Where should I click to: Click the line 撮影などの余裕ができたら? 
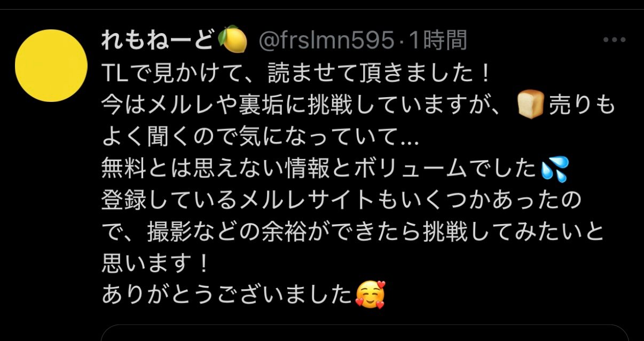point(352,232)
